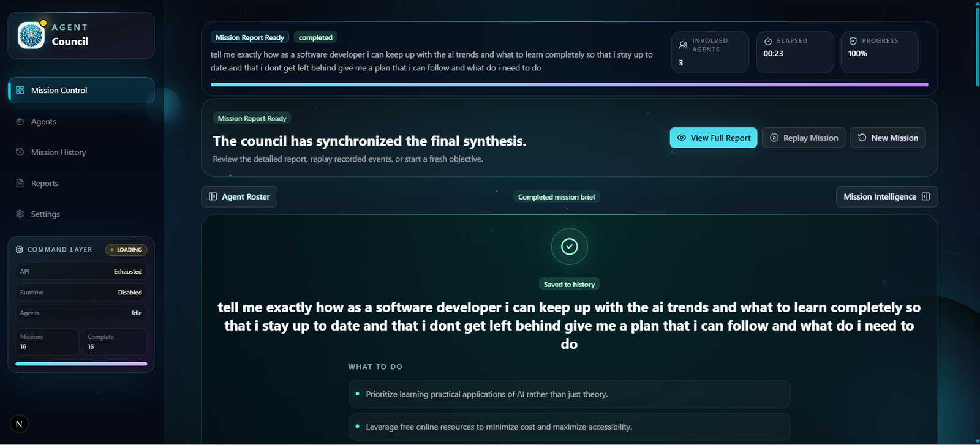
Task: Click the API Exhausted status row
Action: coord(81,271)
